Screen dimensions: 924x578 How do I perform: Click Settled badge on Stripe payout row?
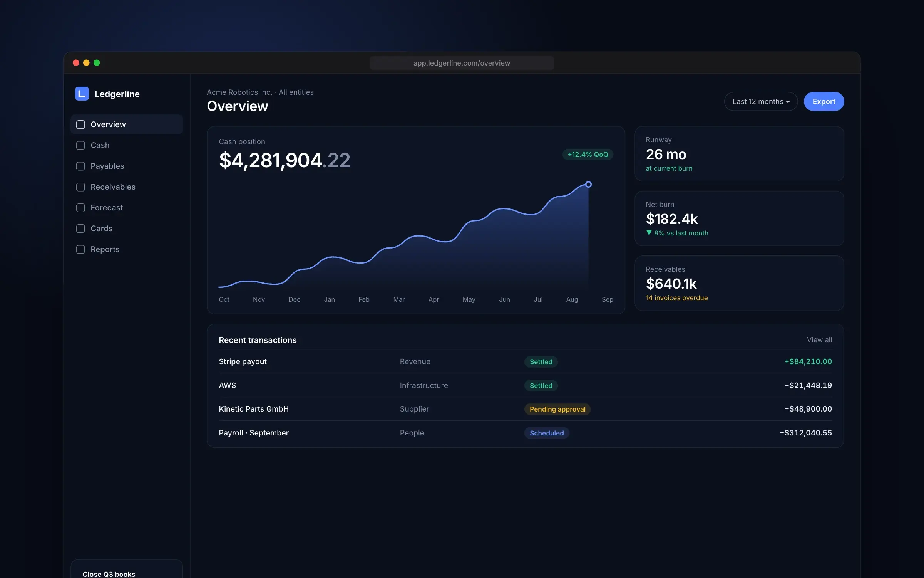(x=541, y=362)
